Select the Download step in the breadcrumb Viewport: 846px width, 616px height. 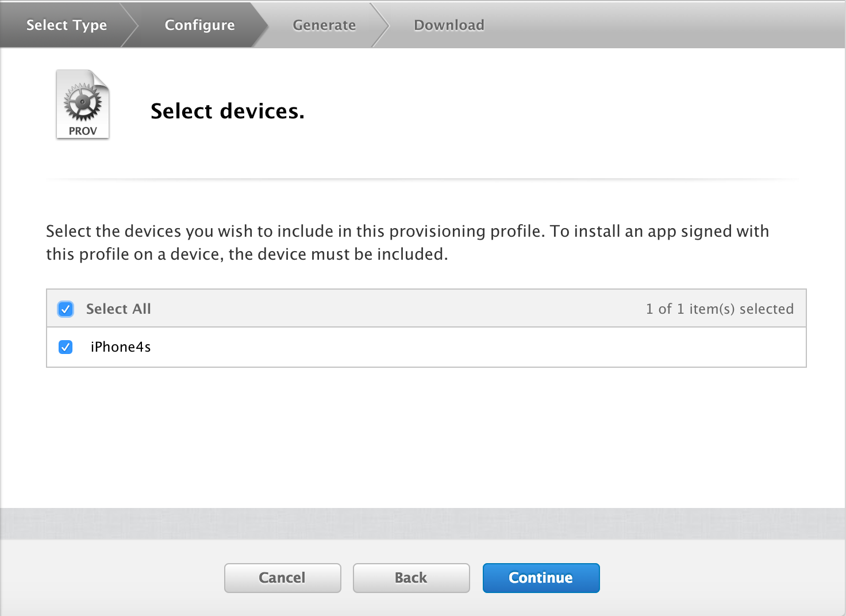point(449,25)
